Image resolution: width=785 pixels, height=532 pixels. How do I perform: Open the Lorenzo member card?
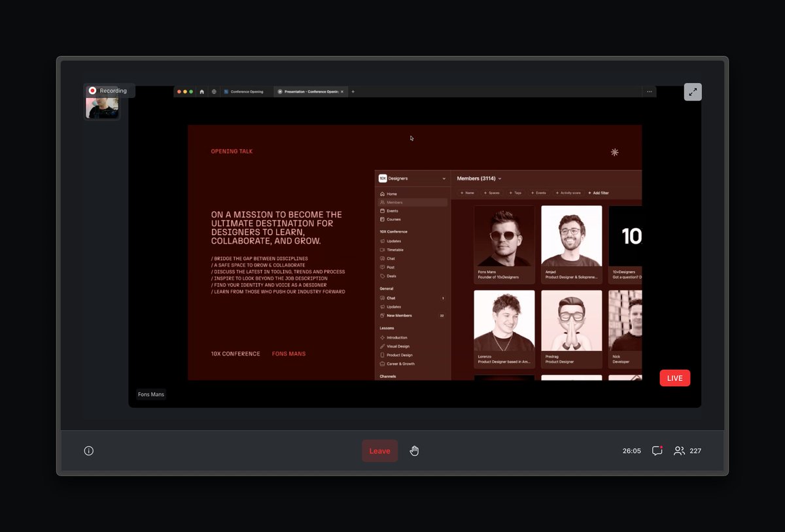click(x=504, y=329)
